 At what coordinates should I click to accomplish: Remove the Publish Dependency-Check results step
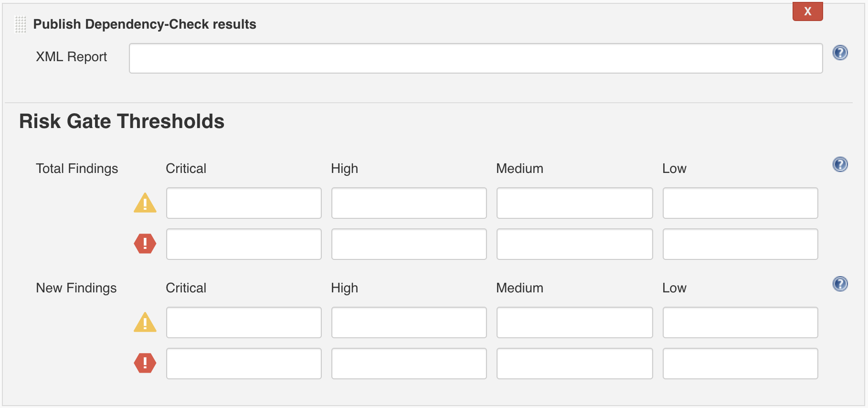coord(807,11)
